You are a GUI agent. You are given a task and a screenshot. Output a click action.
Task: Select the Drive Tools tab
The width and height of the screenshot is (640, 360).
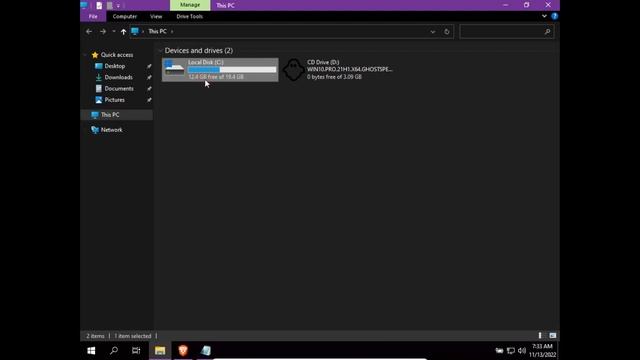189,16
